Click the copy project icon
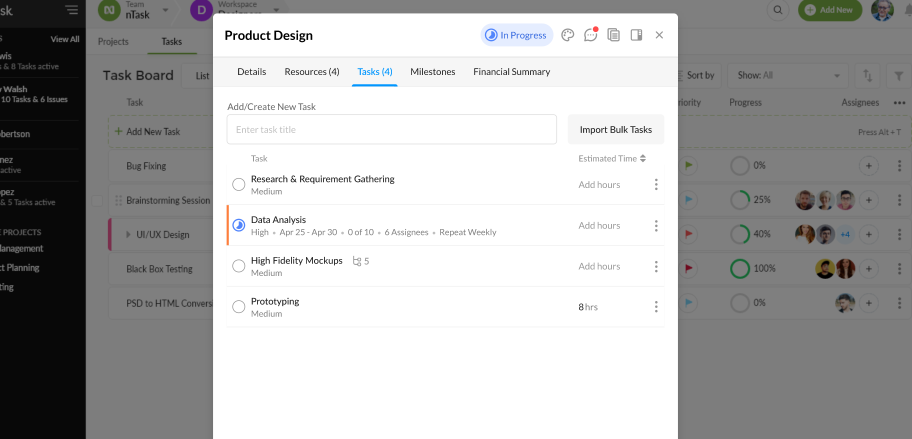 click(614, 35)
